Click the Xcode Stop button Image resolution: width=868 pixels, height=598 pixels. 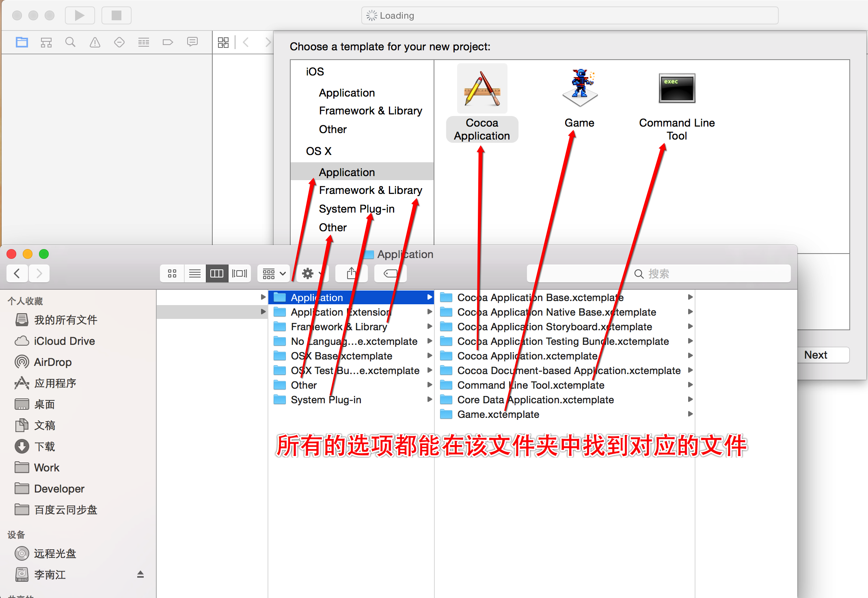tap(117, 15)
